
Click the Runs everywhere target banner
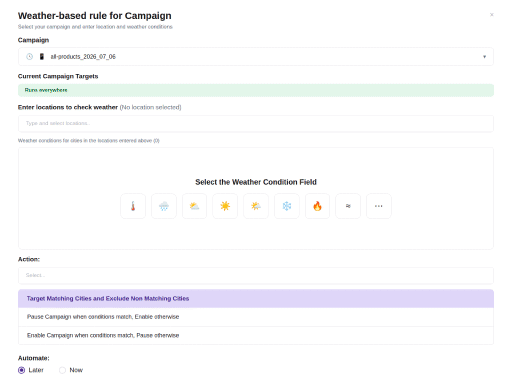pyautogui.click(x=256, y=90)
